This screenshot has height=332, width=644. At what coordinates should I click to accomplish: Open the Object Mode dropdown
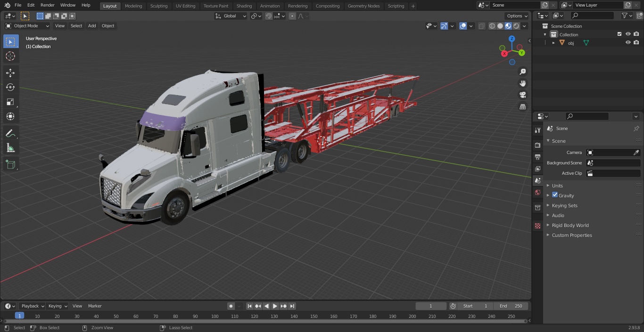(x=27, y=26)
